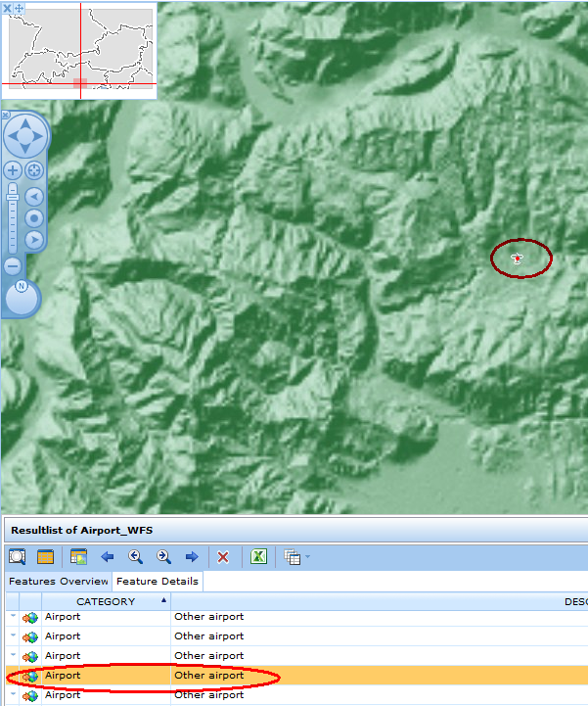Reset map rotation with the N compass
Screen dimensions: 588x706
(x=22, y=286)
